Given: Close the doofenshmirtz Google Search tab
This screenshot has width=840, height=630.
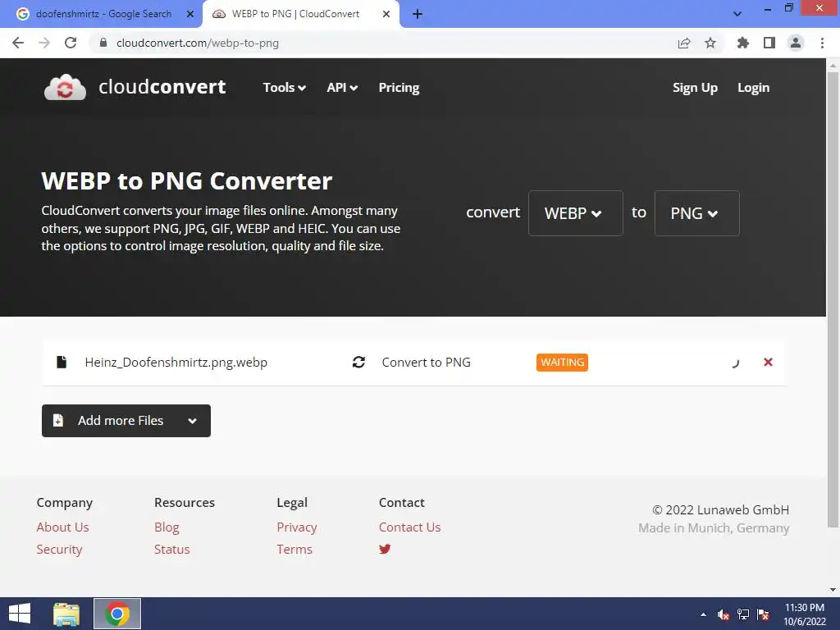Looking at the screenshot, I should pos(190,14).
